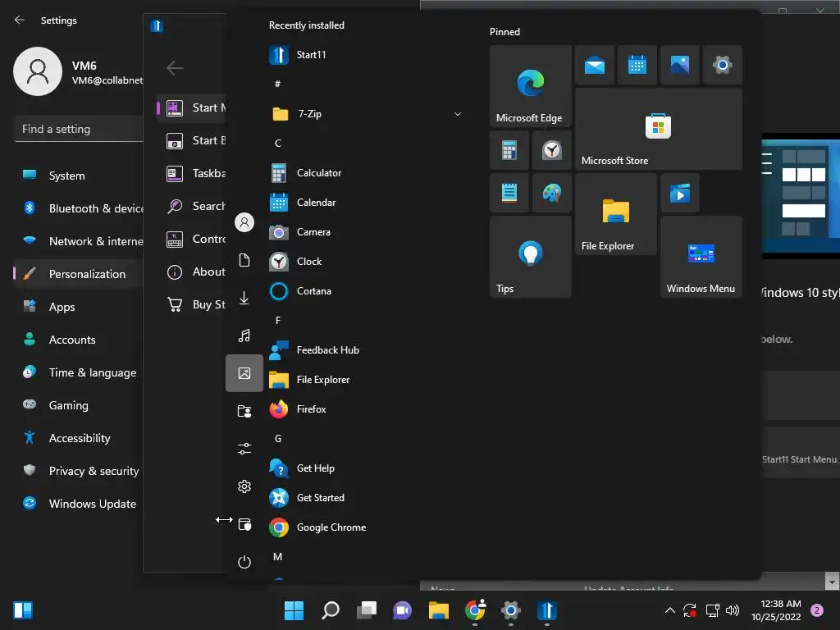This screenshot has width=840, height=630.
Task: Select Start Menu in Start11 sidebar
Action: pyautogui.click(x=191, y=107)
